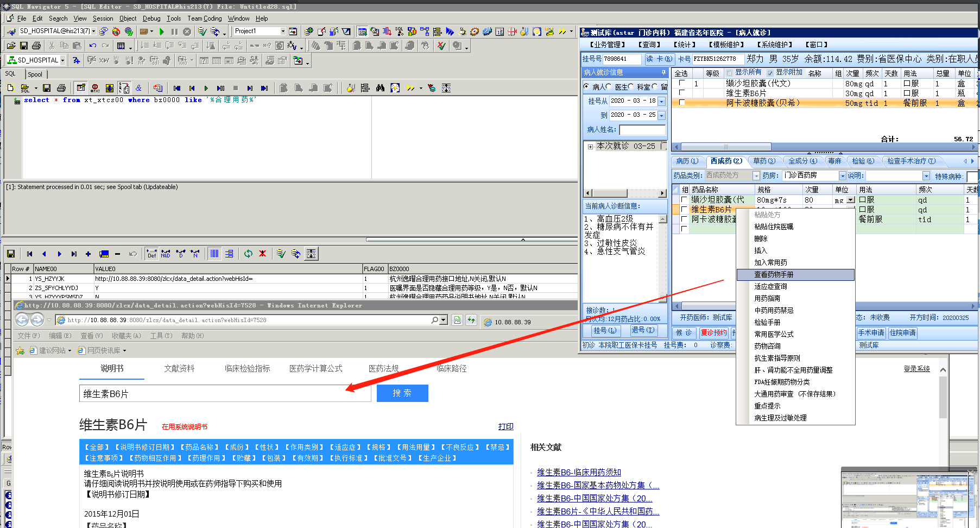Select the 科室 radio button
The height and width of the screenshot is (528, 980).
(x=631, y=86)
